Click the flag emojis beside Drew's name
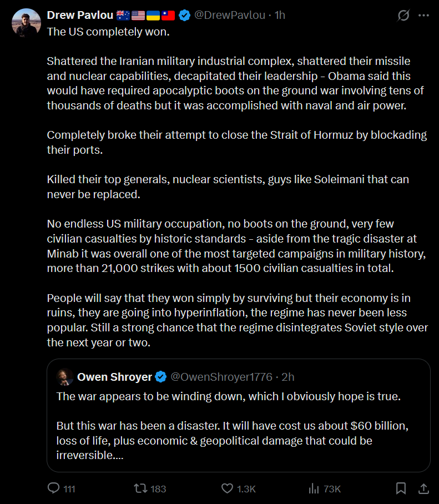This screenshot has height=504, width=439. (x=145, y=15)
